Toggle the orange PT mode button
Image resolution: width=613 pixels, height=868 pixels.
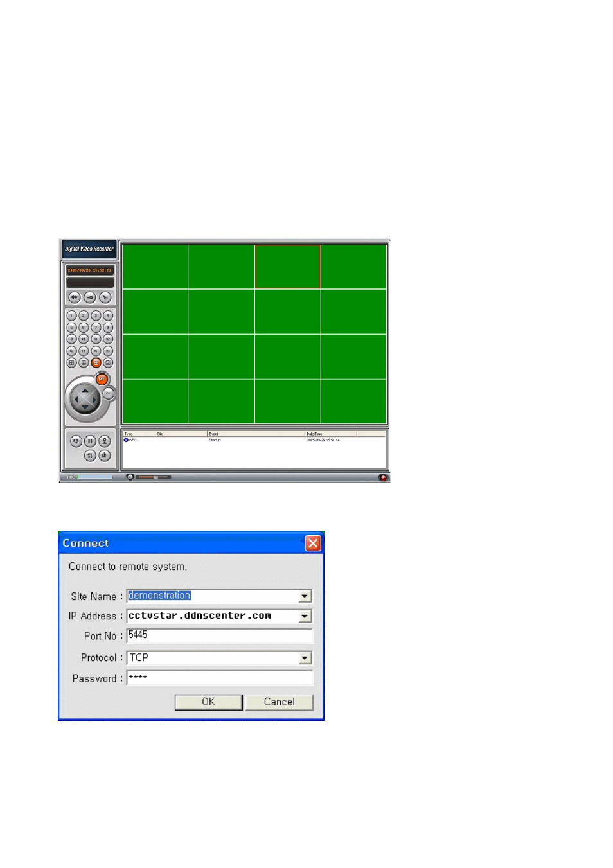tap(102, 379)
